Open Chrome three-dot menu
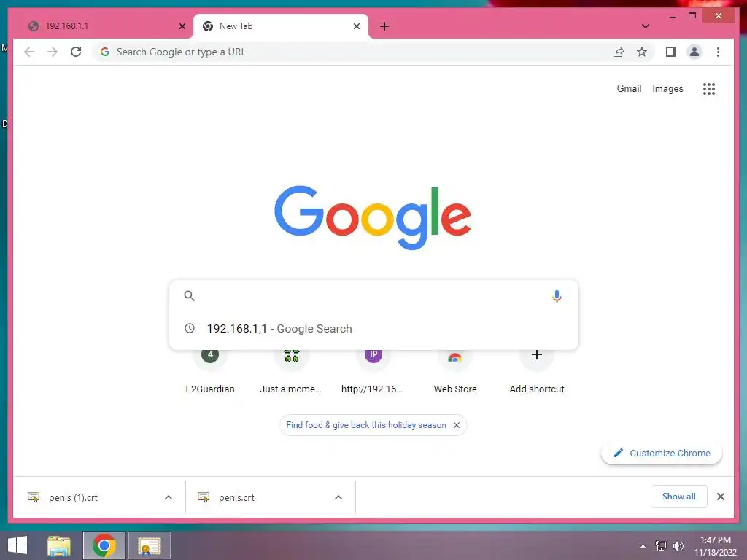Image resolution: width=747 pixels, height=560 pixels. pyautogui.click(x=718, y=52)
